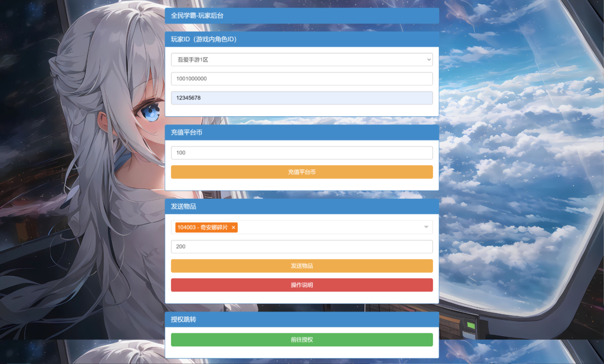Go to 前往授权 green button
The height and width of the screenshot is (364, 604).
tap(301, 340)
